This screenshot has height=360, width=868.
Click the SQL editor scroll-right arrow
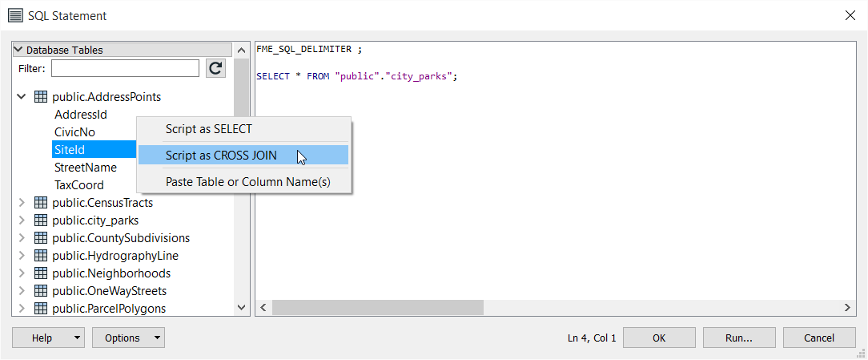pyautogui.click(x=847, y=307)
